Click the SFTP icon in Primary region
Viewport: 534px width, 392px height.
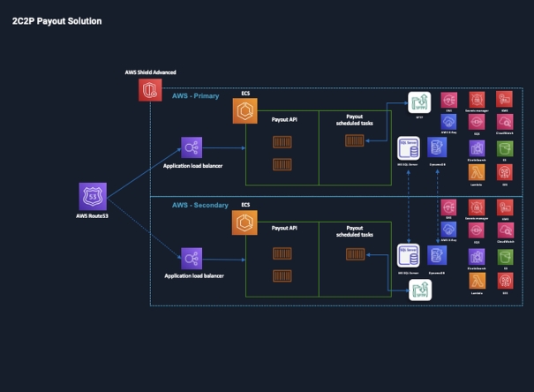418,102
